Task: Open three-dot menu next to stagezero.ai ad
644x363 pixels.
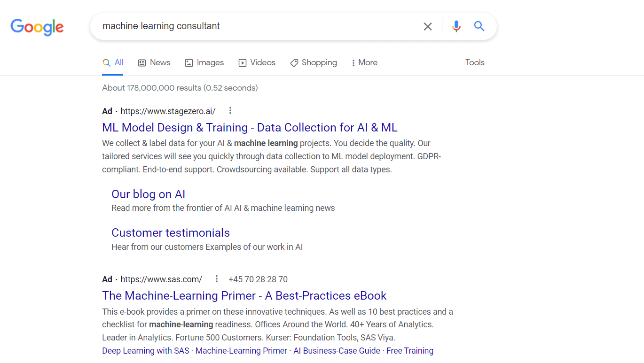Action: click(x=230, y=111)
